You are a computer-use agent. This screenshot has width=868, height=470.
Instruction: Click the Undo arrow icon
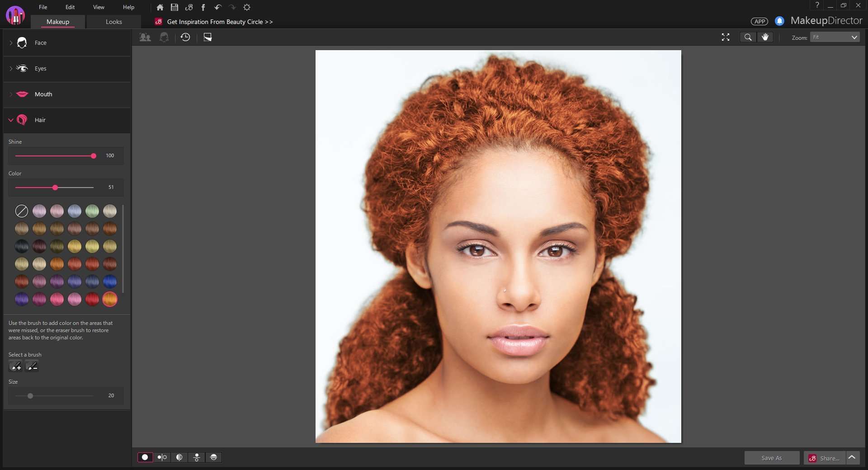click(217, 7)
